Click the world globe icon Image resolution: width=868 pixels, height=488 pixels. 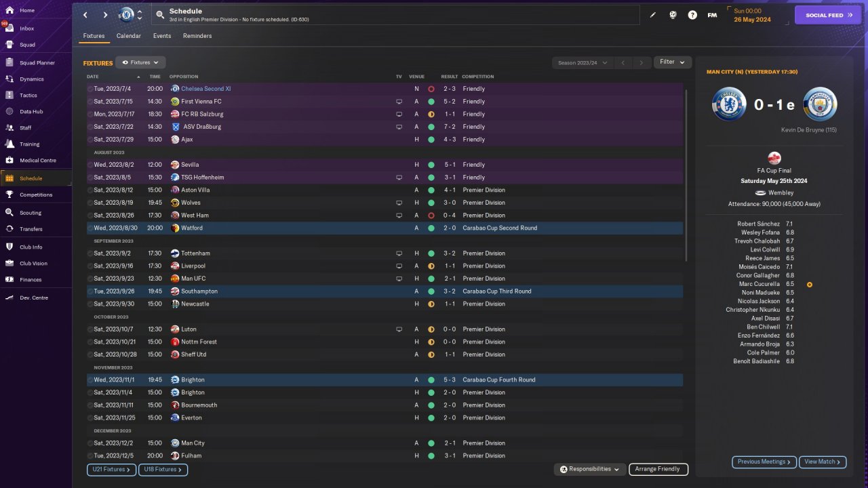click(673, 15)
